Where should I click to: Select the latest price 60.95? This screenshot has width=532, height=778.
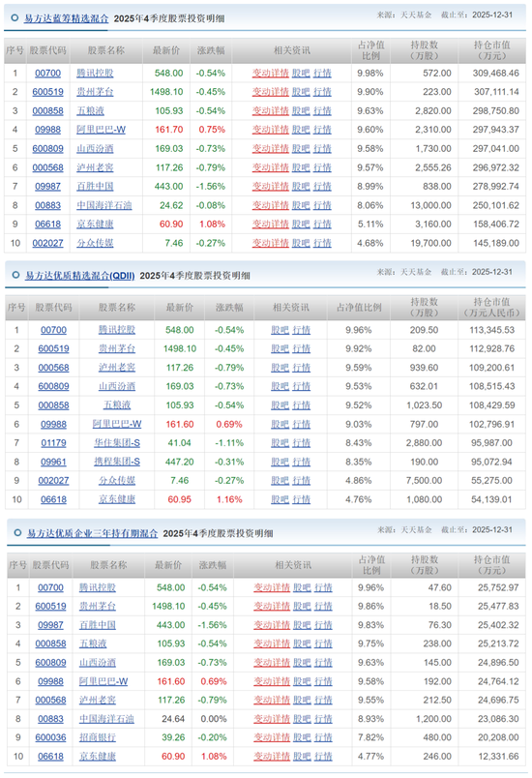[x=180, y=499]
